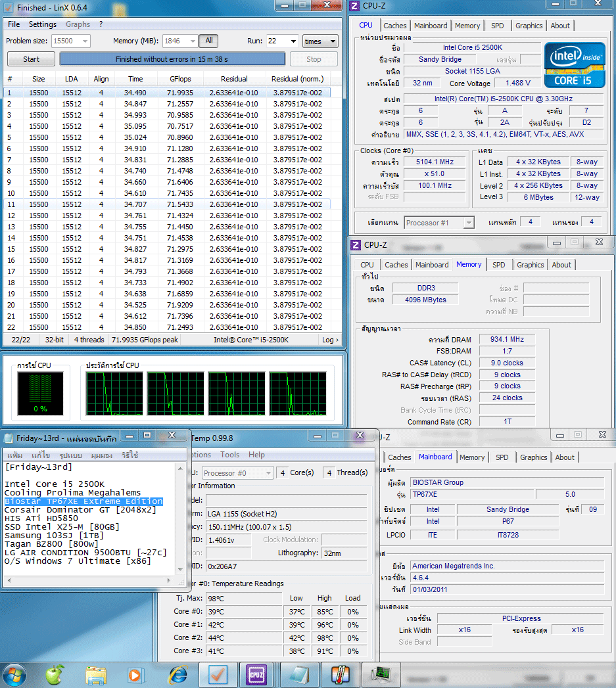Open the times unit dropdown

(320, 41)
